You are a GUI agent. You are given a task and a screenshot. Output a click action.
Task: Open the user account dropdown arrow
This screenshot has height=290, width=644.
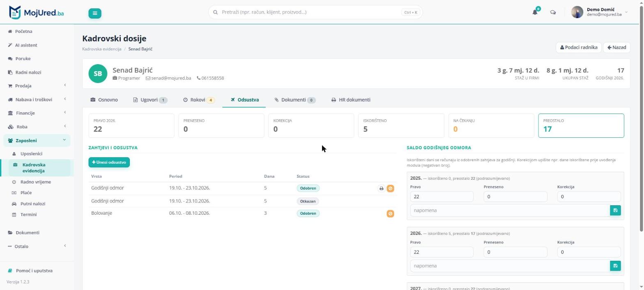click(x=626, y=12)
